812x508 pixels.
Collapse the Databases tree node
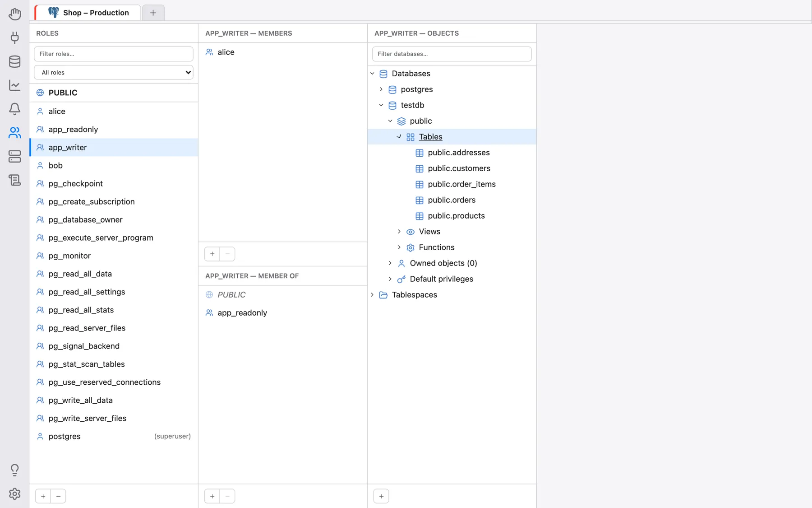(372, 74)
